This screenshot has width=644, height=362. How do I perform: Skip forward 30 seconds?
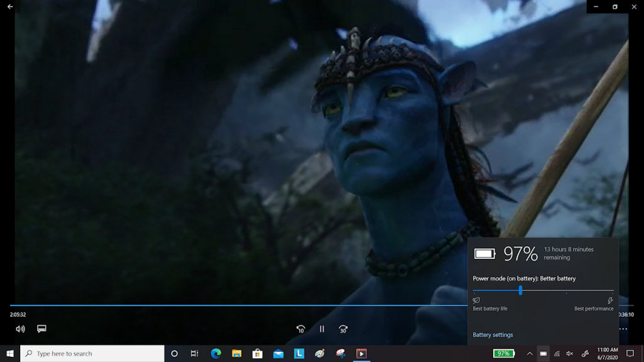(343, 329)
